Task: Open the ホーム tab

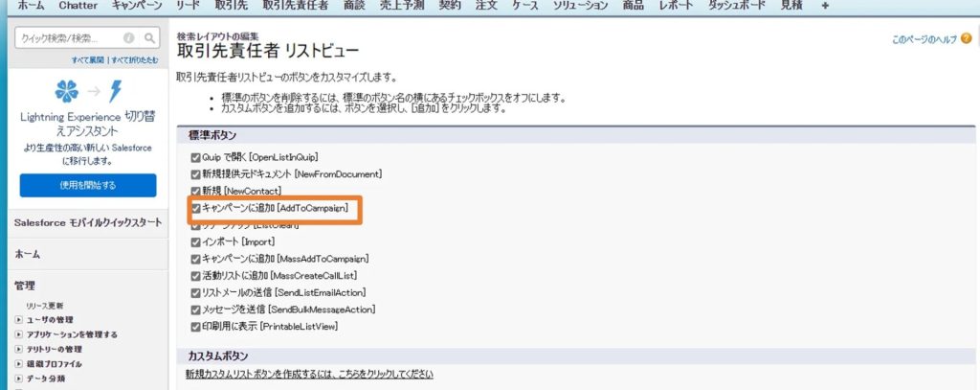Action: (x=32, y=5)
